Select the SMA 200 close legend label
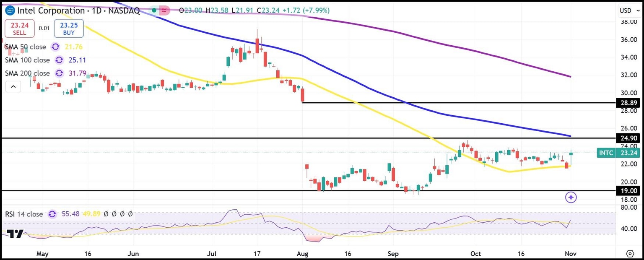644x260 pixels. 27,73
